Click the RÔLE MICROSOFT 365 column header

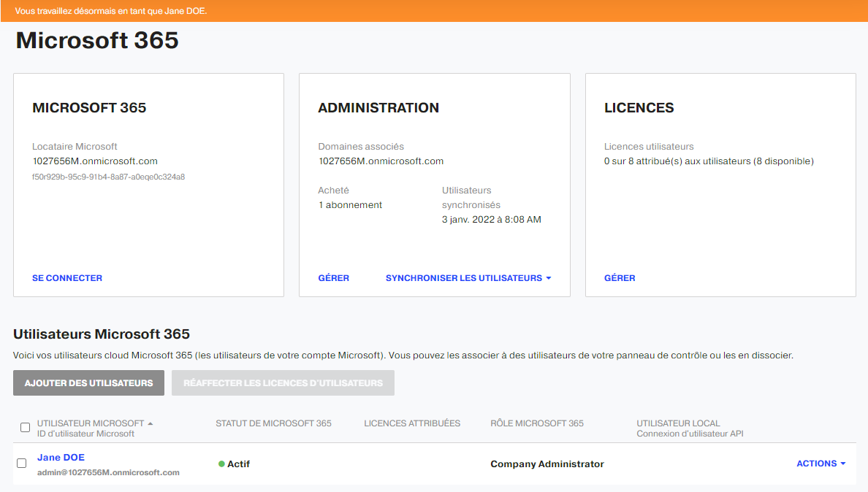537,423
